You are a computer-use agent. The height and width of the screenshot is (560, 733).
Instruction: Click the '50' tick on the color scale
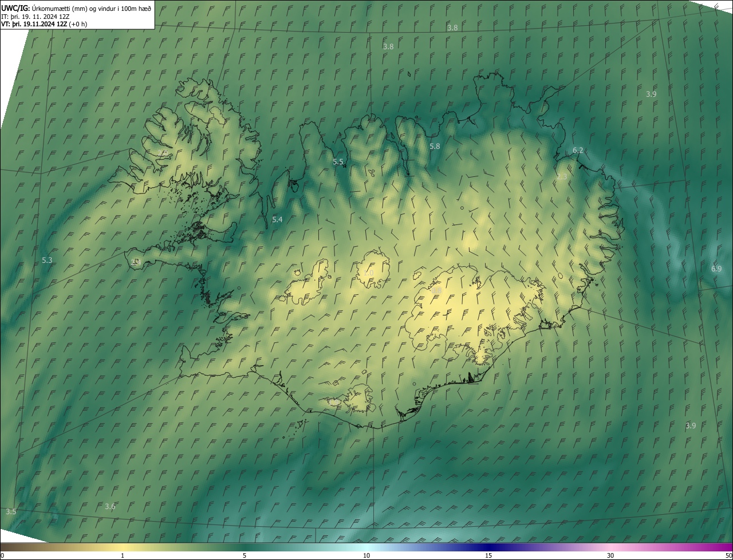pyautogui.click(x=728, y=555)
